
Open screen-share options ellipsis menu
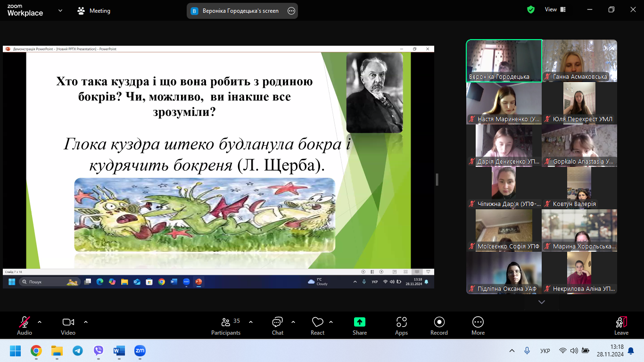pyautogui.click(x=291, y=11)
